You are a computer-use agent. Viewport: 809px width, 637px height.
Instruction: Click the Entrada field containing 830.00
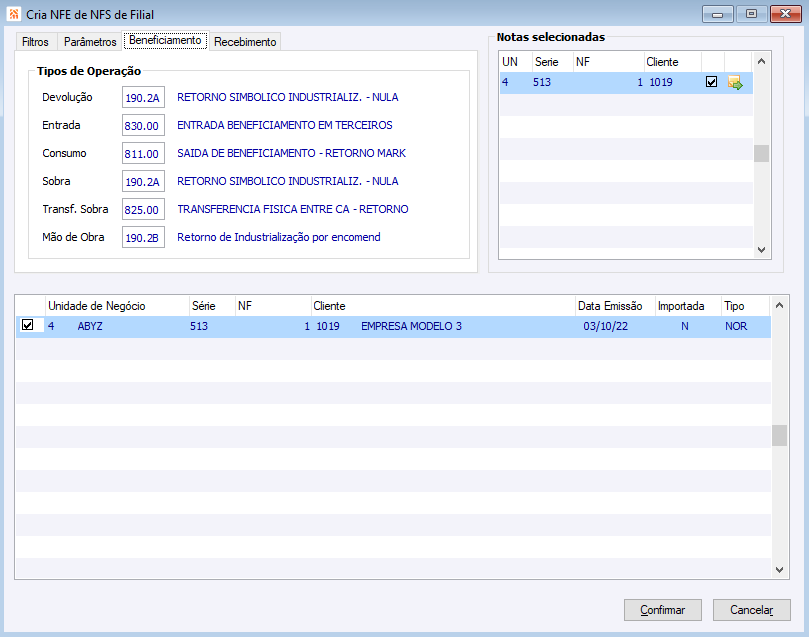[143, 125]
